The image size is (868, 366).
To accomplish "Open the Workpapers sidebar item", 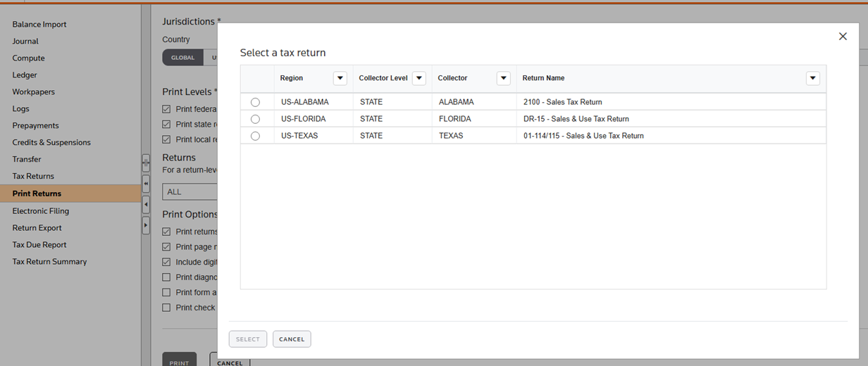I will click(33, 91).
